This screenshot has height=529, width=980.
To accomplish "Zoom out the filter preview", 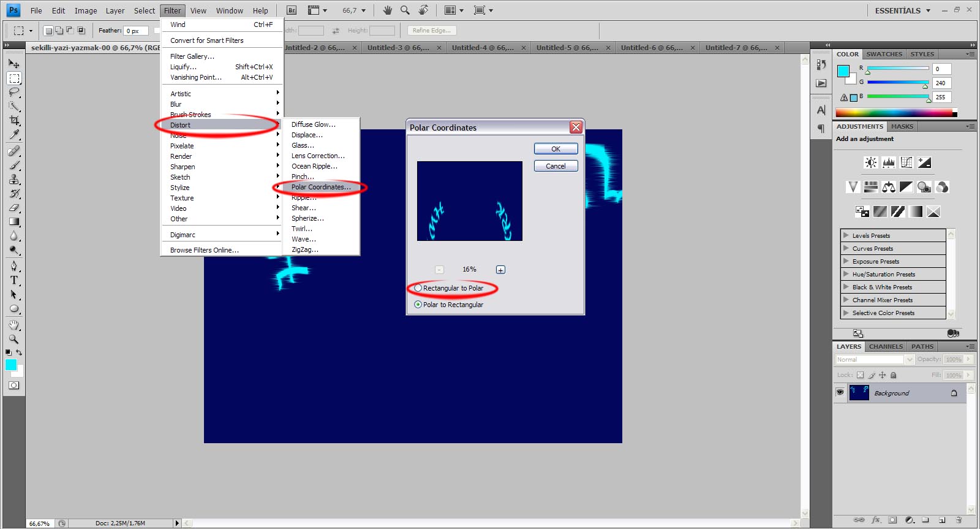I will point(439,270).
